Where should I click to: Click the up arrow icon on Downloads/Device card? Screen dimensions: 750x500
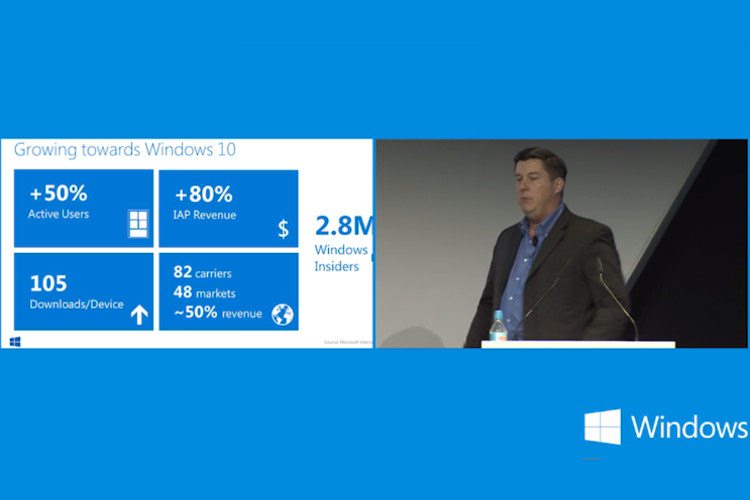tap(139, 315)
